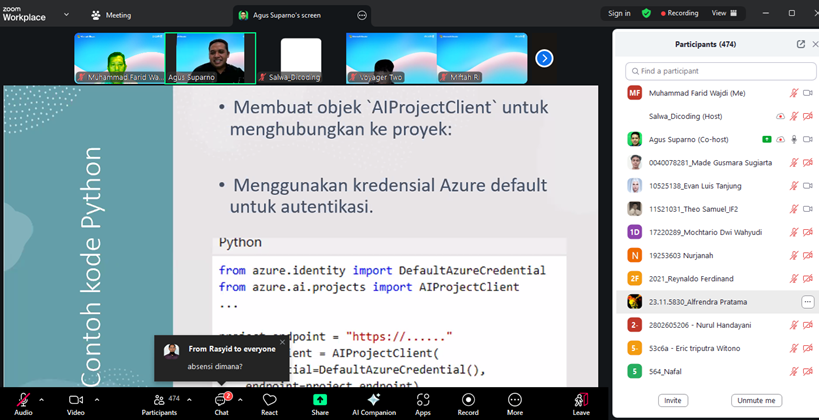Select Miftah R video thumbnail
819x420 pixels.
pos(482,58)
